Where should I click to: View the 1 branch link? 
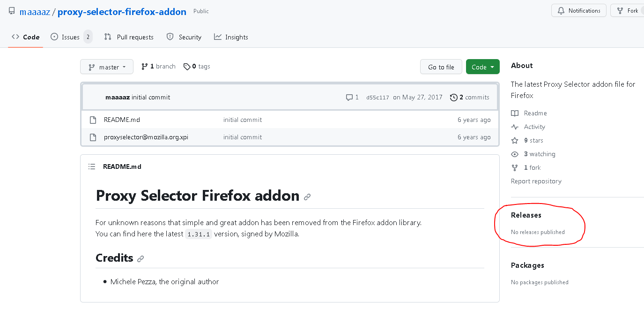tap(158, 67)
